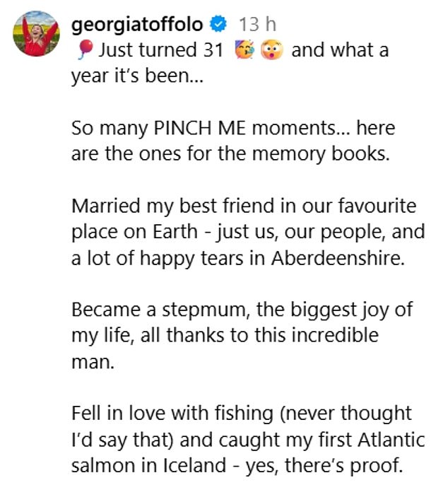
Task: Click the blue verified badge
Action: click(220, 25)
